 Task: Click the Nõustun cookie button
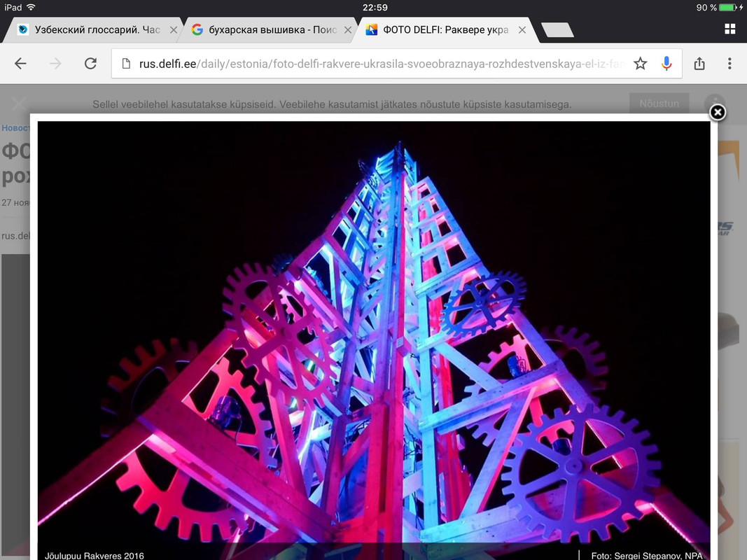659,104
